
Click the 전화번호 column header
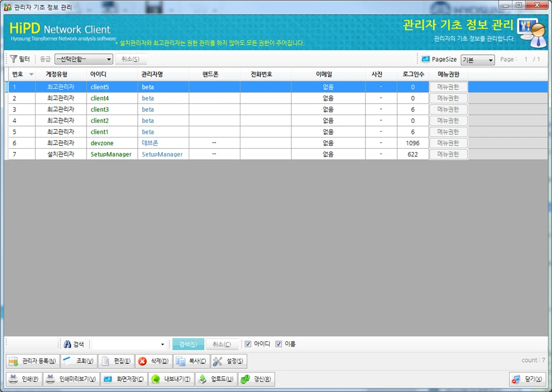point(265,74)
